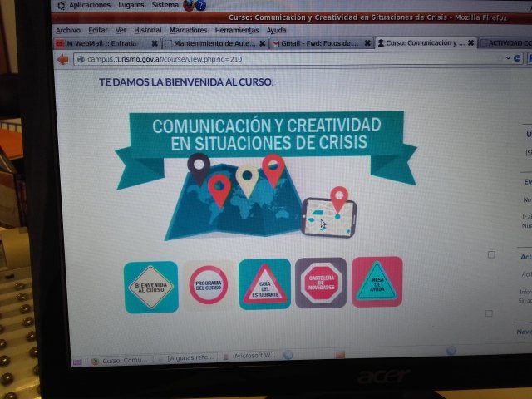
Task: Close the Mantenimiento de Aute tab
Action: pyautogui.click(x=263, y=43)
